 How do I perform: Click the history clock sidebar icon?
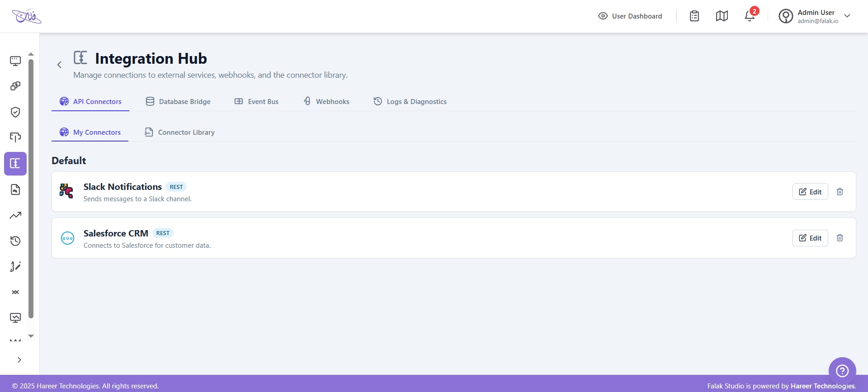tap(15, 241)
